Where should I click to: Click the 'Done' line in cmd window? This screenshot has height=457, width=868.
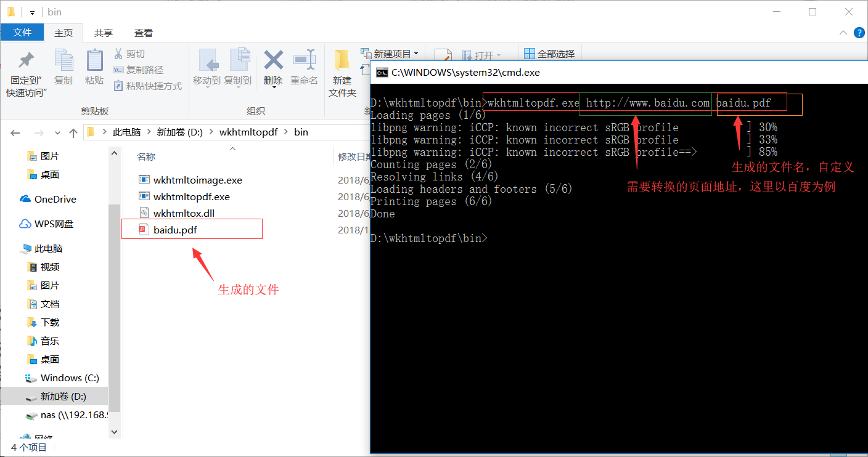(383, 214)
